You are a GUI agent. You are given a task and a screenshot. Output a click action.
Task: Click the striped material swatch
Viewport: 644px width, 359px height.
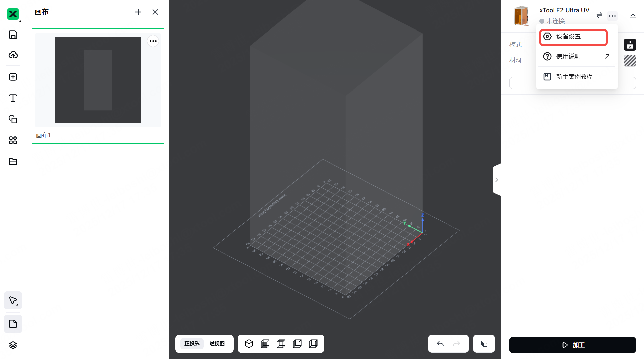pos(630,61)
